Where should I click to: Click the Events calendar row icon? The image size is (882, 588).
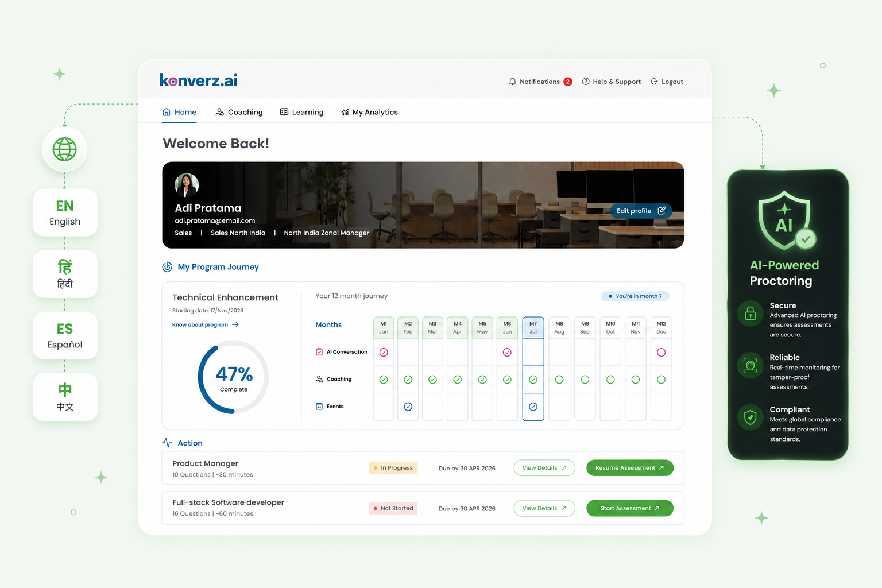click(319, 406)
